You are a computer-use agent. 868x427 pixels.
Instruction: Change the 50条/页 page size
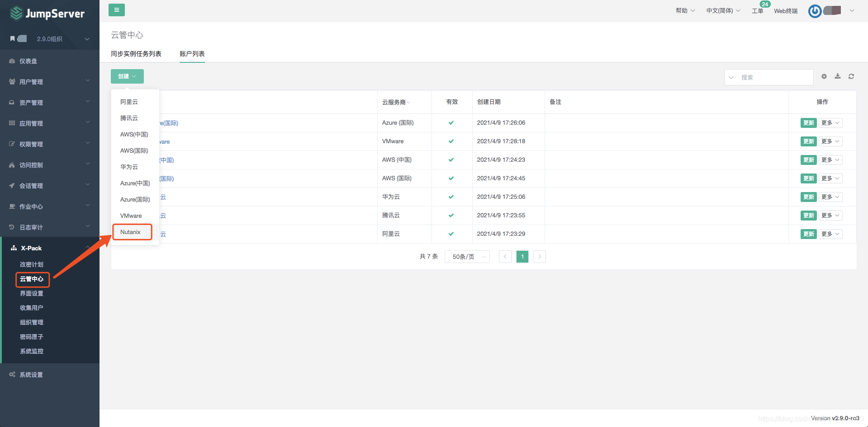[467, 257]
